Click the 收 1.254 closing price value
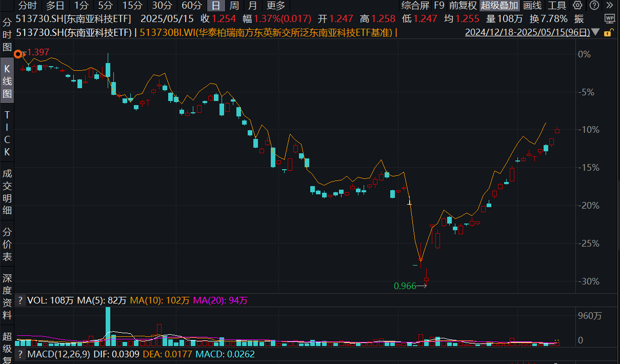This screenshot has height=364, width=620. (x=218, y=19)
